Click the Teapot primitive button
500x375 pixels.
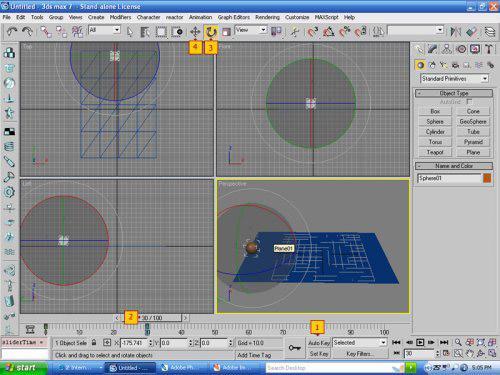[x=435, y=152]
